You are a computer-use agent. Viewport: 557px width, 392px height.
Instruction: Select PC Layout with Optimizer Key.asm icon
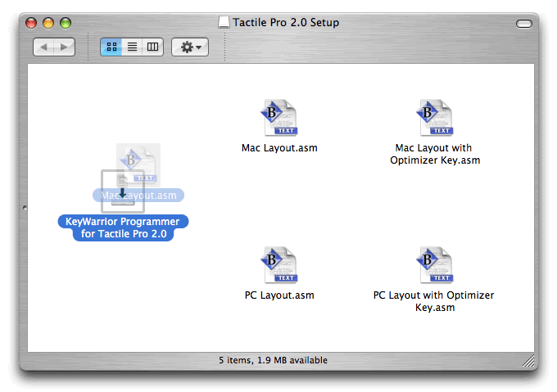click(435, 264)
